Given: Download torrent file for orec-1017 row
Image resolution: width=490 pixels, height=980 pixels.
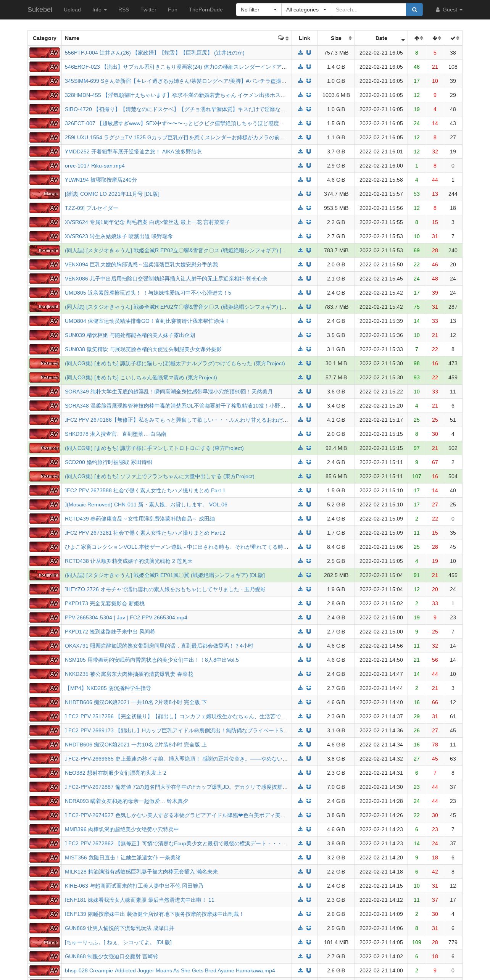Looking at the screenshot, I should [301, 166].
